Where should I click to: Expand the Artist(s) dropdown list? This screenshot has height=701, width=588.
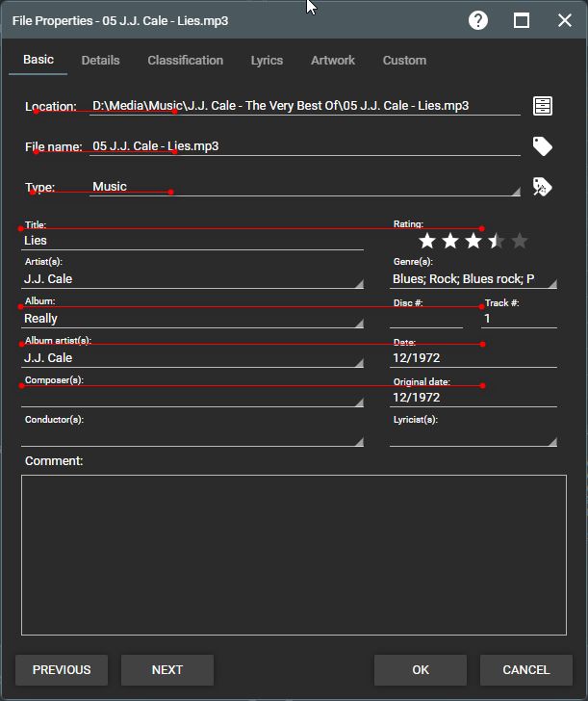(x=359, y=283)
